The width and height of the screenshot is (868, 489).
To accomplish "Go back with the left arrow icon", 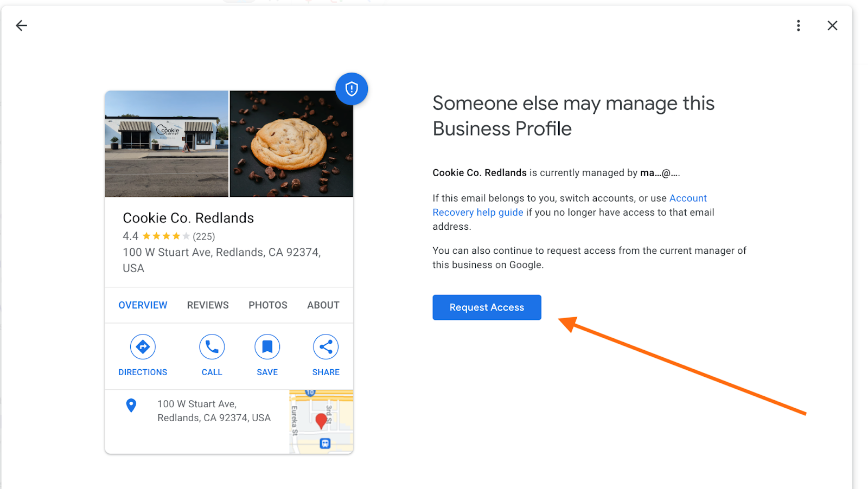I will [x=21, y=25].
